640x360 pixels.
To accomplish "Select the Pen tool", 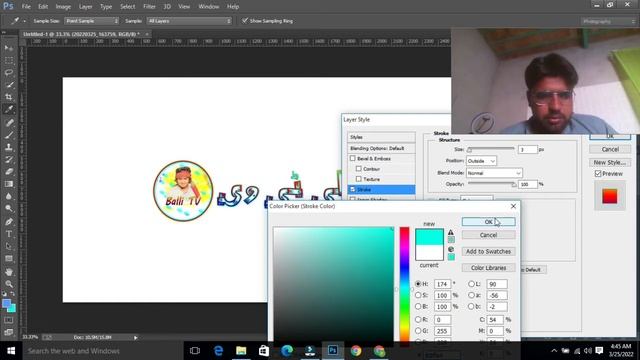I will pyautogui.click(x=9, y=222).
